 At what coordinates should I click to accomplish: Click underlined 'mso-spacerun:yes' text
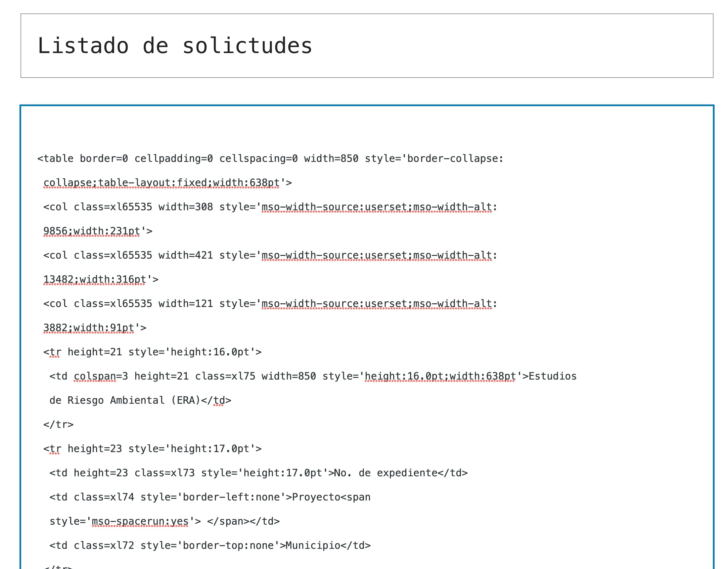pyautogui.click(x=140, y=521)
